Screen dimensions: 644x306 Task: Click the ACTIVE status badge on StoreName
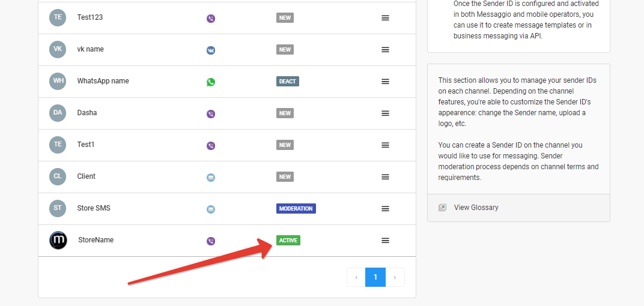tap(288, 241)
